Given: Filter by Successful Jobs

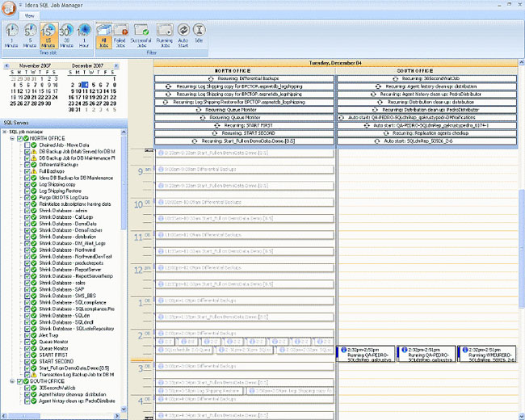Looking at the screenshot, I should [x=141, y=36].
